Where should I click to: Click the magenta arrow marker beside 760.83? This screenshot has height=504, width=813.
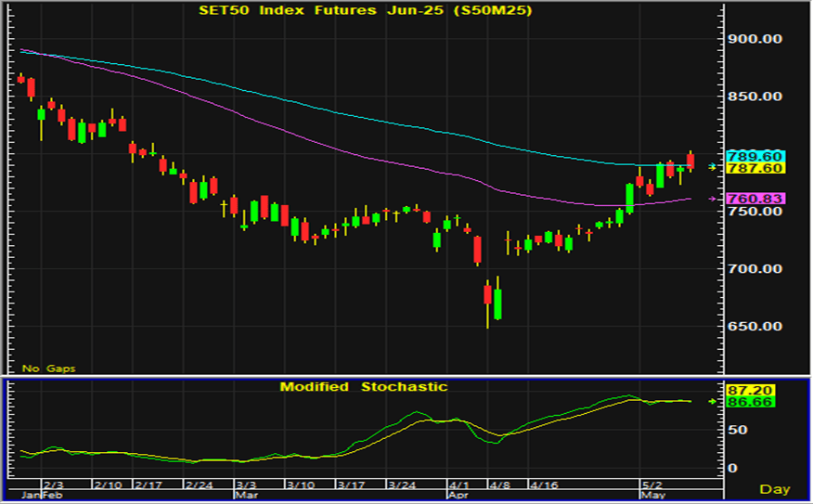tap(713, 199)
